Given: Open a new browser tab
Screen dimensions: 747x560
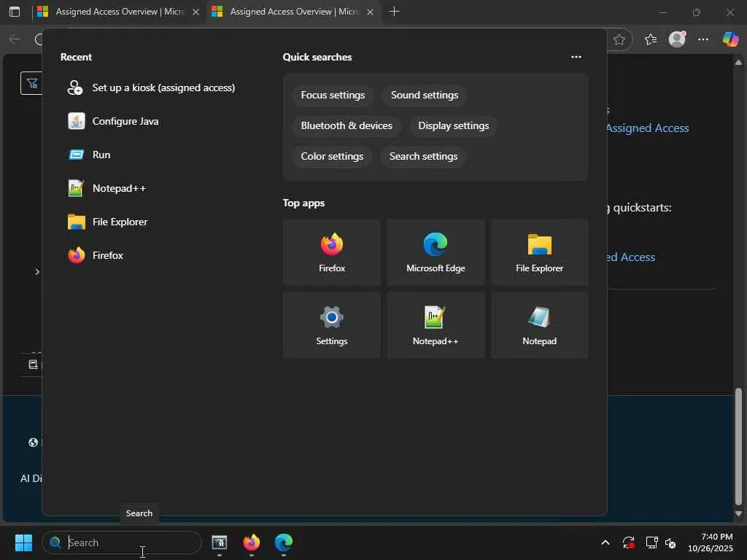Looking at the screenshot, I should (394, 12).
